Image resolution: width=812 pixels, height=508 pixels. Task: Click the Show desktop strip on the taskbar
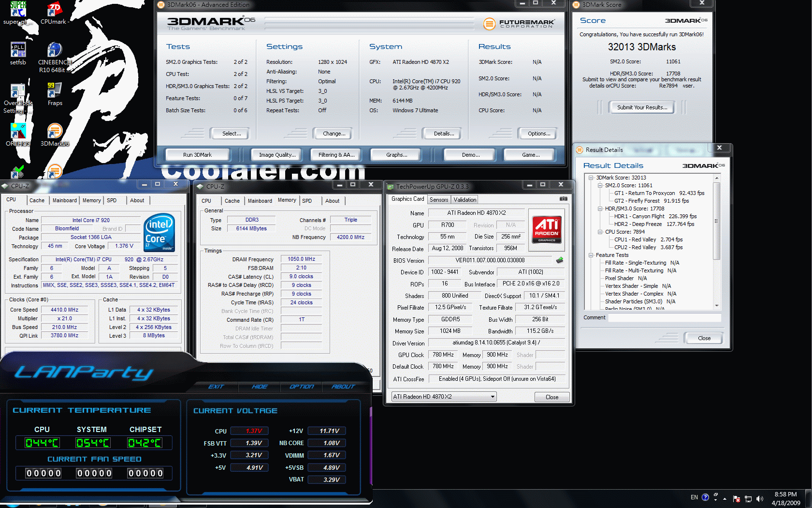809,498
